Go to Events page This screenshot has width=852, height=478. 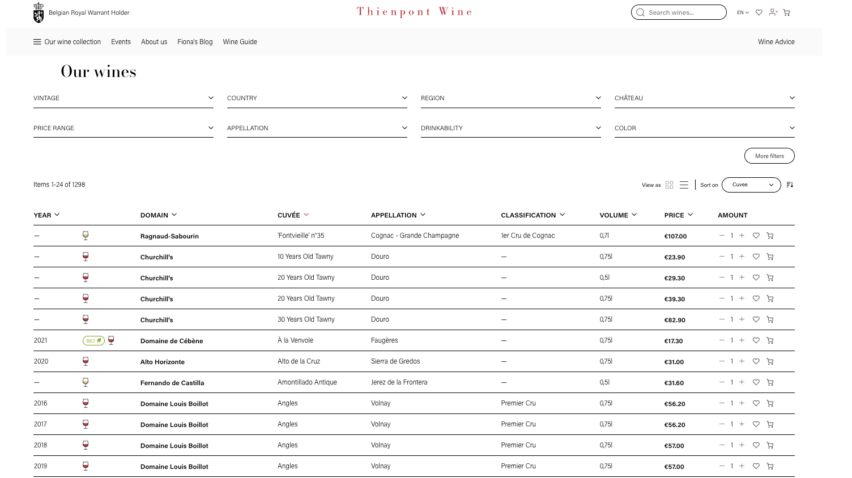(x=121, y=42)
